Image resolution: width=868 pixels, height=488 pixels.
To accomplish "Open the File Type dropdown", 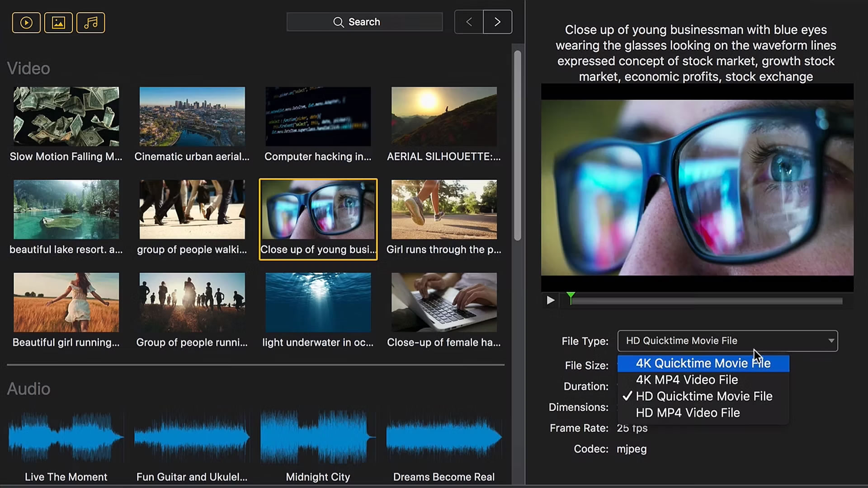I will coord(727,341).
